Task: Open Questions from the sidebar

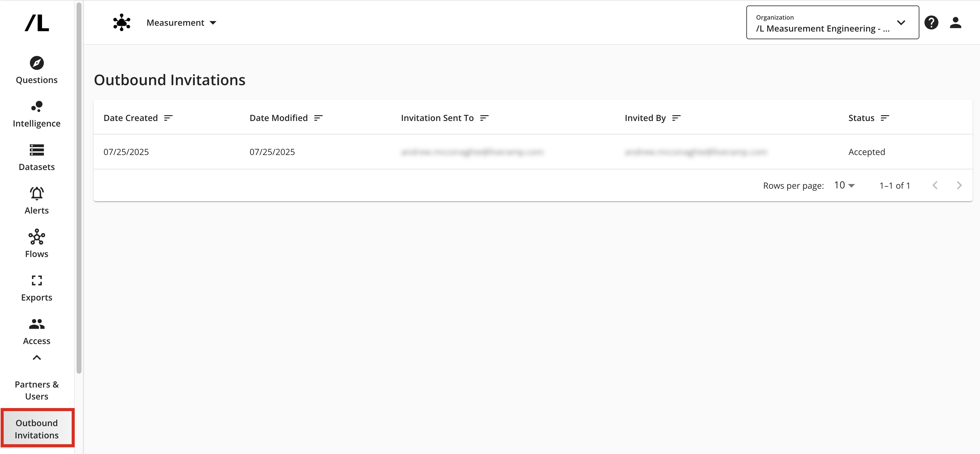Action: (x=36, y=70)
